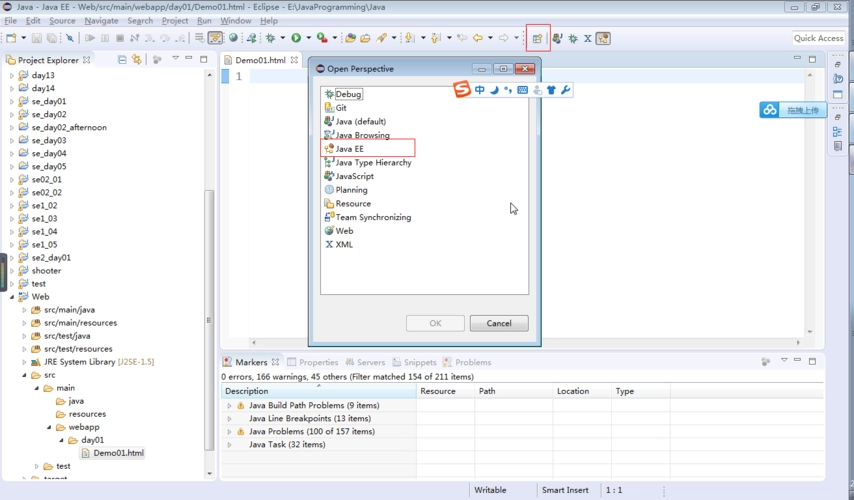The width and height of the screenshot is (854, 500).
Task: Click the green Run toolbar button
Action: click(295, 38)
